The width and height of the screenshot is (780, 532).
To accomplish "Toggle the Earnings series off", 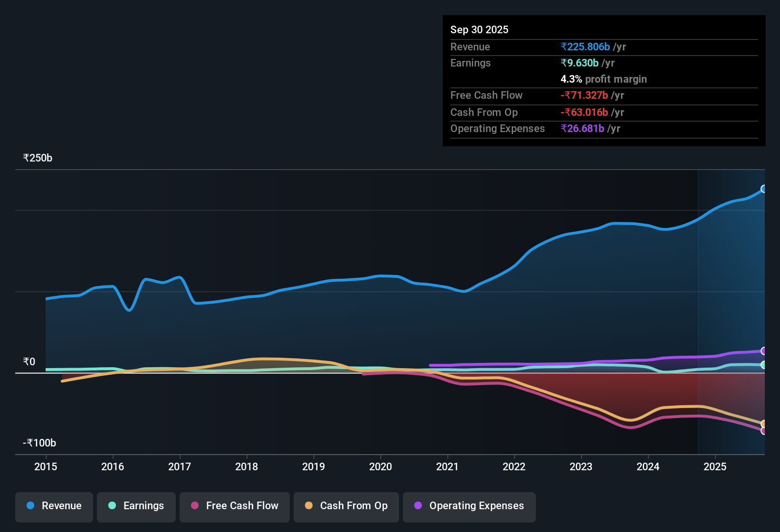I will coord(136,506).
